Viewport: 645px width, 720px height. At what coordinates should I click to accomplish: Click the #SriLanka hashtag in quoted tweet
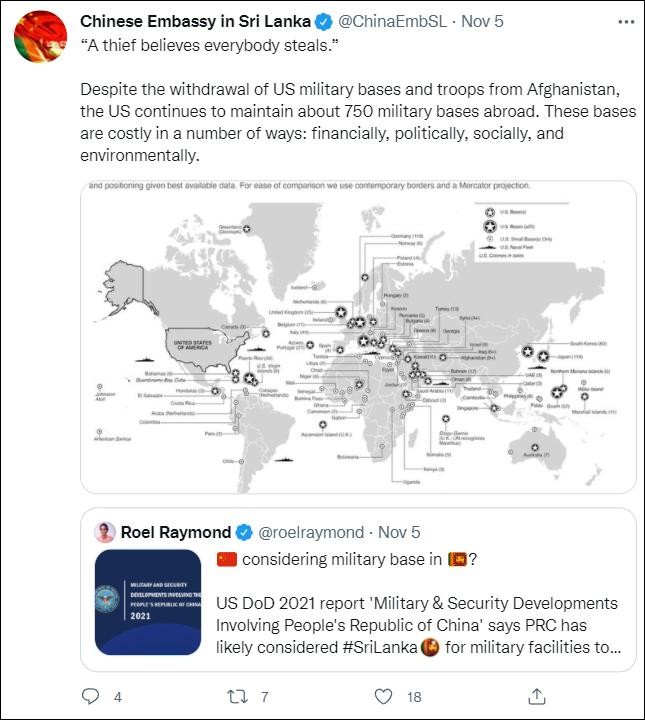pos(374,650)
